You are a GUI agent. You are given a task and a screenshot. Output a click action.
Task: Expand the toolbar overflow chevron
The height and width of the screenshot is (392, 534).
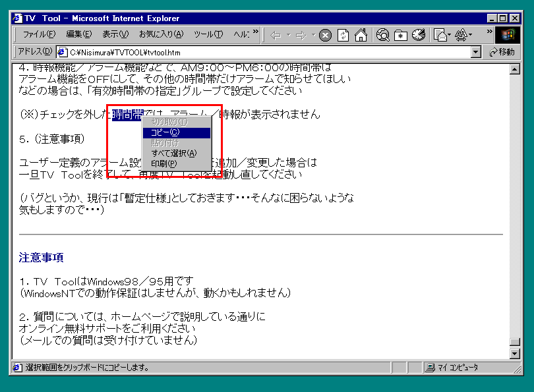pyautogui.click(x=489, y=32)
